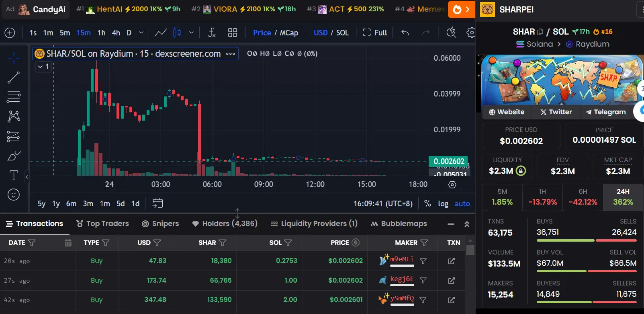Viewport: 644px width, 314px height.
Task: Open the SHARPEI banner image
Action: pyautogui.click(x=562, y=80)
